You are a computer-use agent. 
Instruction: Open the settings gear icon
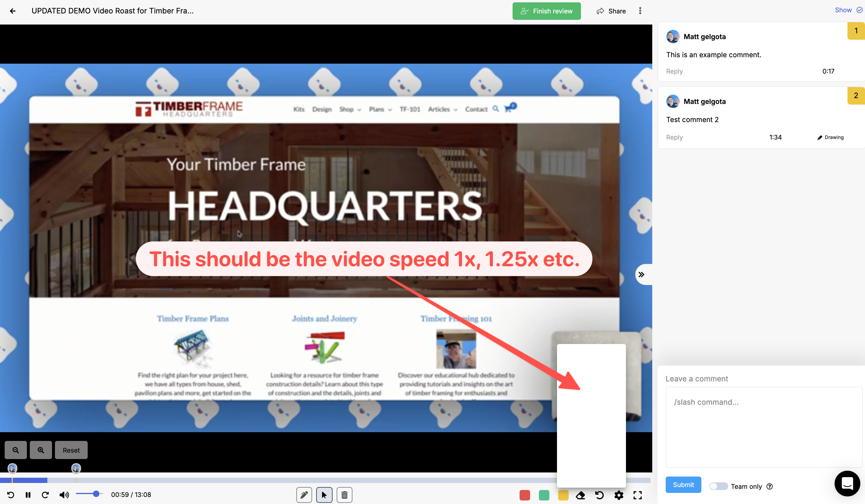pyautogui.click(x=619, y=495)
